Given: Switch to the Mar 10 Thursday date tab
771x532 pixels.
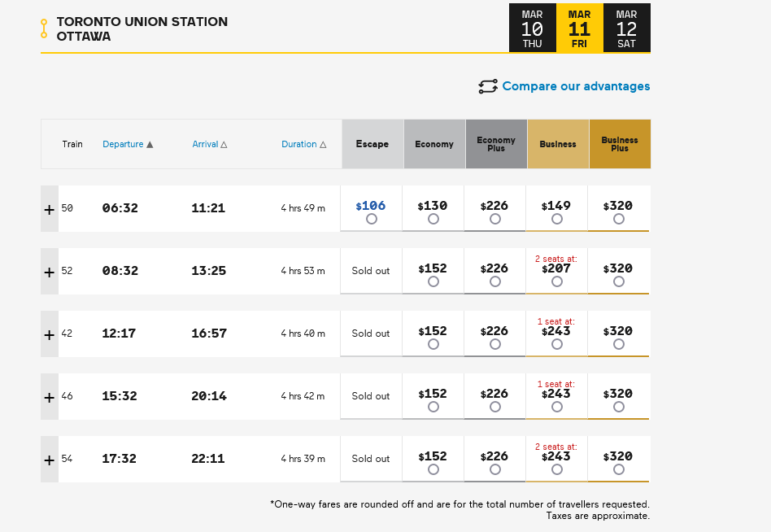Looking at the screenshot, I should 532,28.
